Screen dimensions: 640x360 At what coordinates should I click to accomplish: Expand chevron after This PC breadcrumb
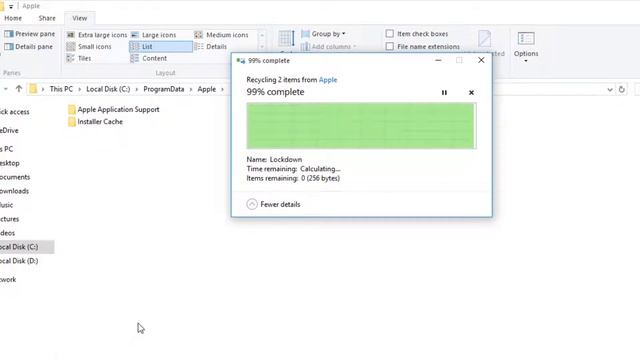point(80,89)
